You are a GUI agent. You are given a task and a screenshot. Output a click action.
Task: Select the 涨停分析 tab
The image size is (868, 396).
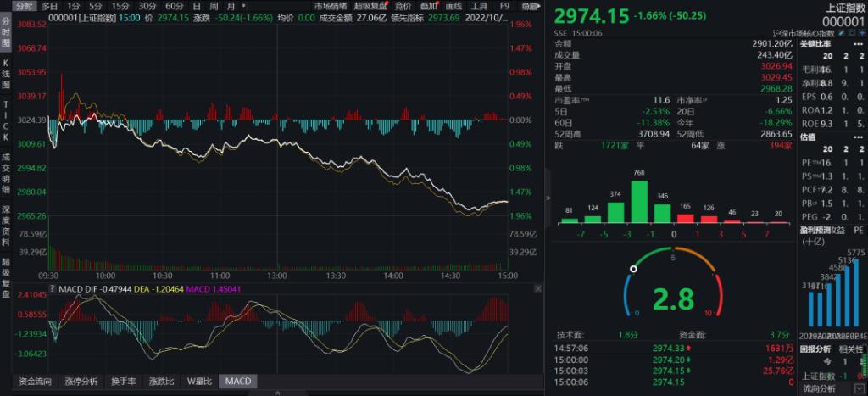[x=81, y=381]
